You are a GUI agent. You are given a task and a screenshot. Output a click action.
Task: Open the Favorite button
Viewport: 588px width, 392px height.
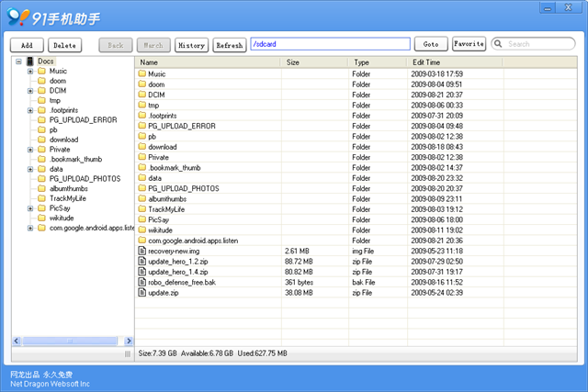tap(469, 44)
